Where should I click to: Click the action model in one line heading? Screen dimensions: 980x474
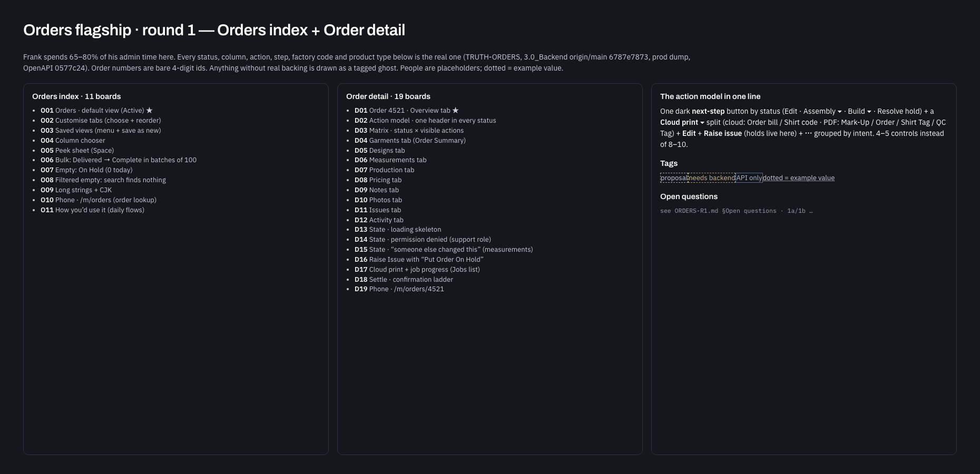710,96
